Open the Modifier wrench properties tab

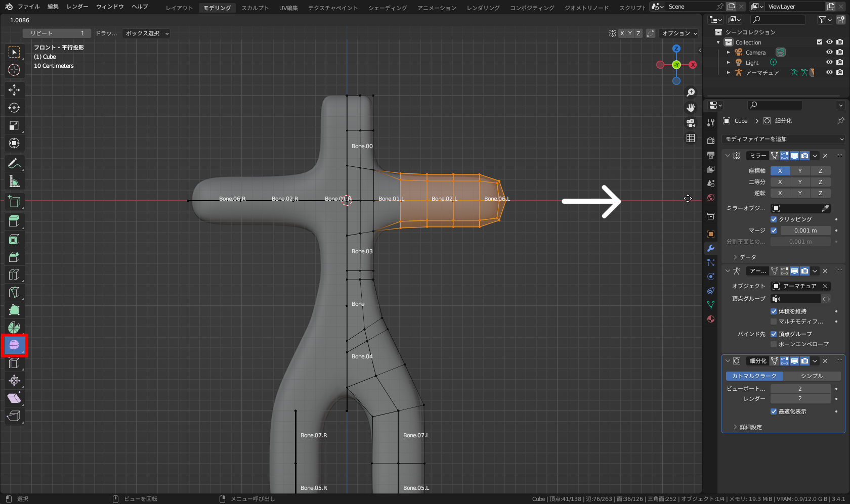(711, 248)
